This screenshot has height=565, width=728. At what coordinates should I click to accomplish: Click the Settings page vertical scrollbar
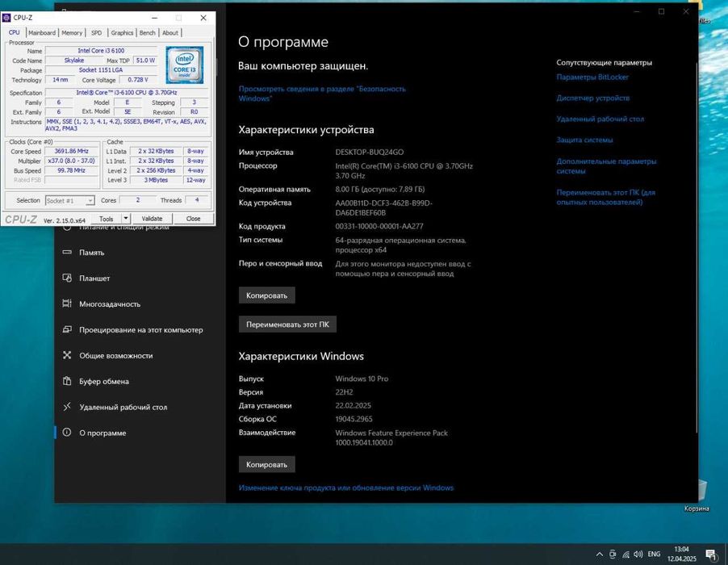[x=697, y=246]
